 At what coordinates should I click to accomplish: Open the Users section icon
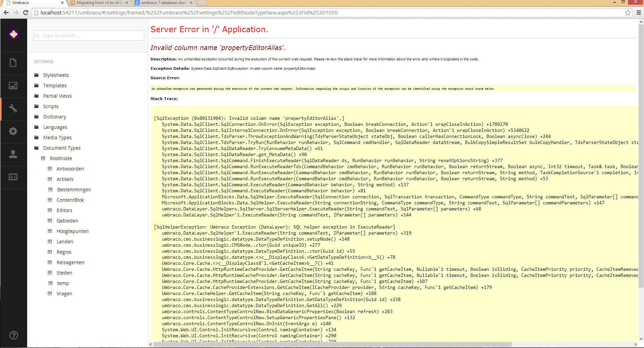pos(13,154)
